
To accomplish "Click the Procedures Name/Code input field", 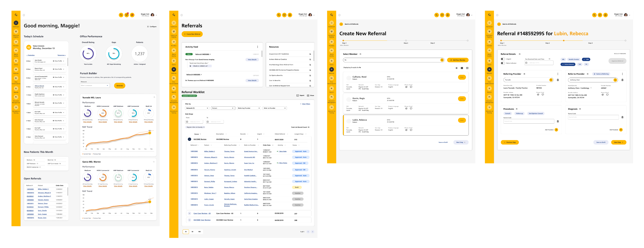I will 529,121.
